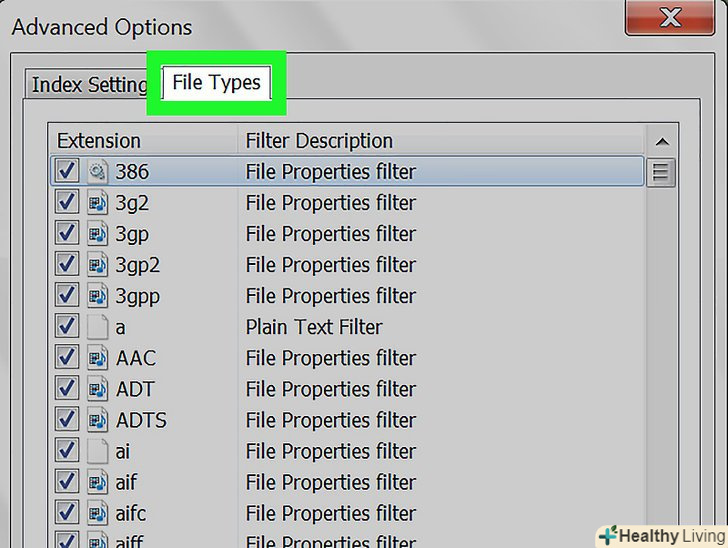The height and width of the screenshot is (548, 728).
Task: Select the File Types tab
Action: point(216,82)
